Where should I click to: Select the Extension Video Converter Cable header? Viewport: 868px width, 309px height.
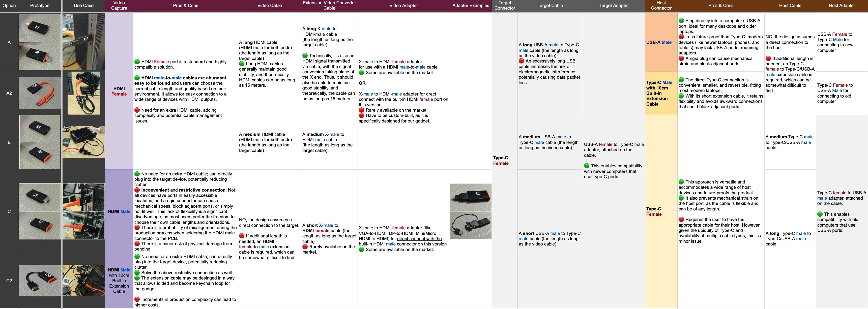click(329, 5)
